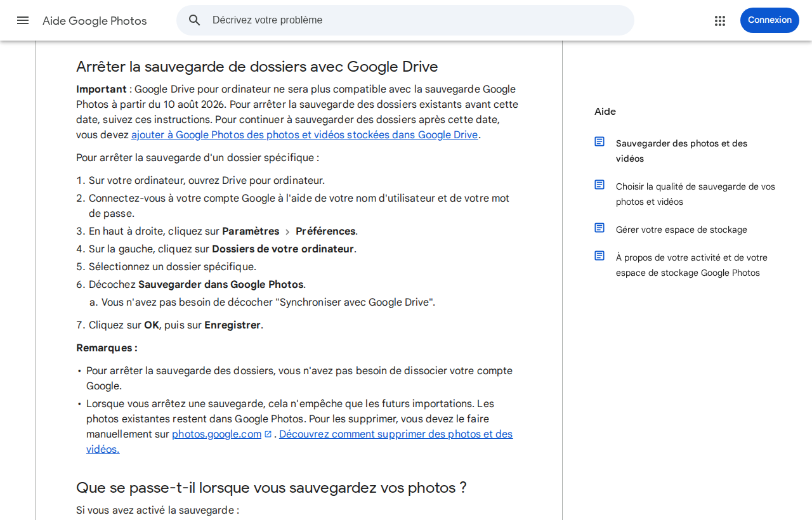Viewport: 812px width, 520px height.
Task: Open À propos de votre activité article
Action: click(691, 265)
